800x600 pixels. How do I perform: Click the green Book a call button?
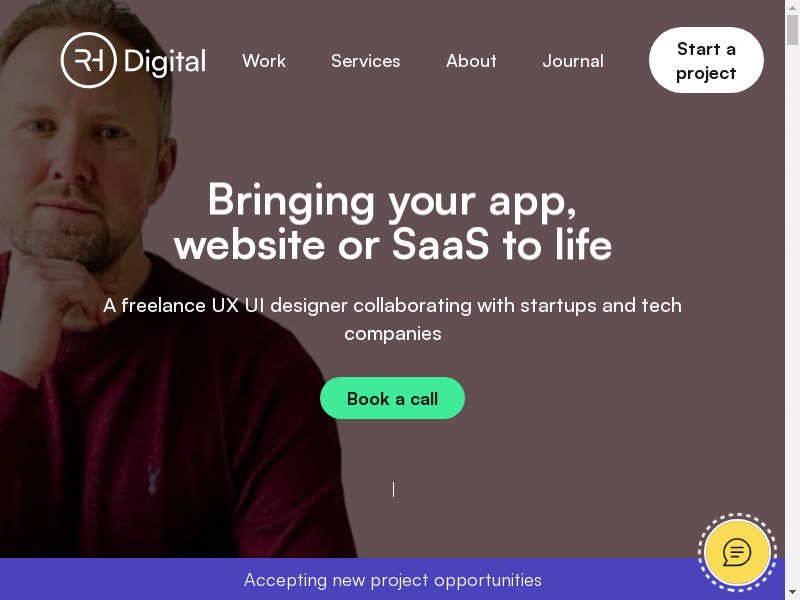pyautogui.click(x=392, y=398)
